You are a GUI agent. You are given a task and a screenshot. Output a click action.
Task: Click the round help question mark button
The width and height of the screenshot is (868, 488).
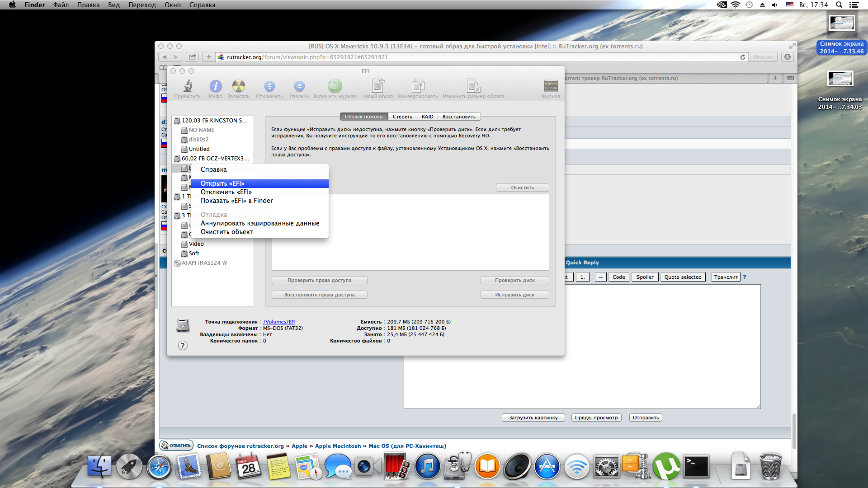(x=183, y=346)
